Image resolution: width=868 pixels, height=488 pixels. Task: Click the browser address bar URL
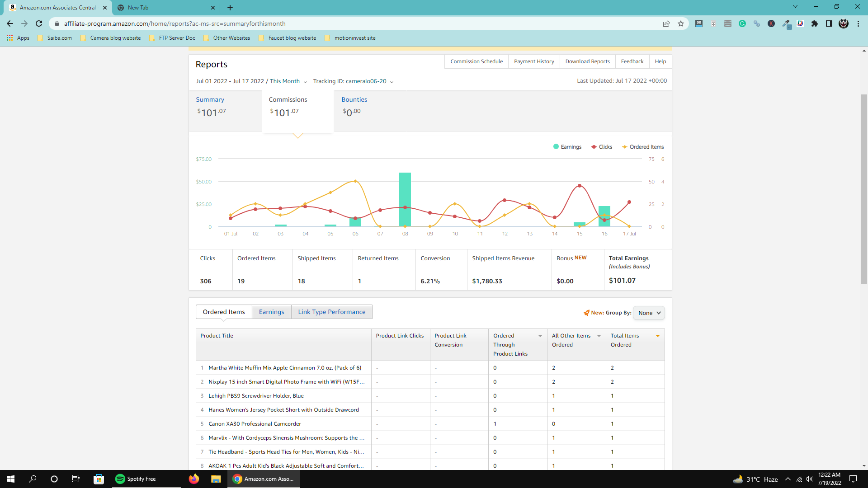point(175,23)
